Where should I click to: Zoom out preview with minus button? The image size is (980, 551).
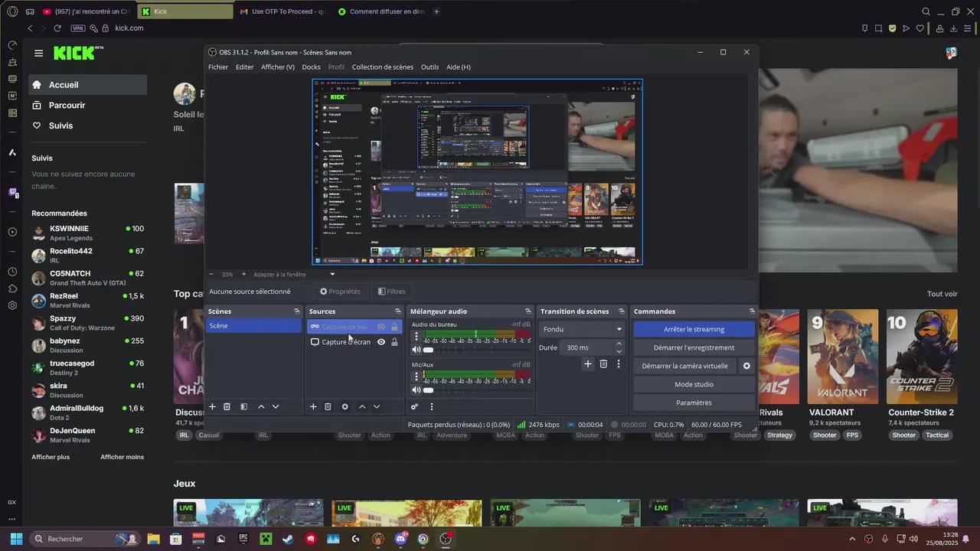pyautogui.click(x=211, y=274)
